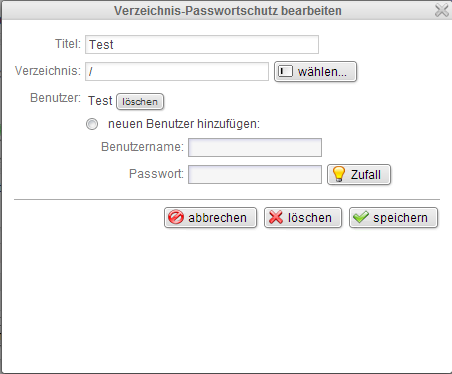Image resolution: width=452 pixels, height=374 pixels.
Task: Click the green checkmark icon on speichern
Action: point(361,217)
